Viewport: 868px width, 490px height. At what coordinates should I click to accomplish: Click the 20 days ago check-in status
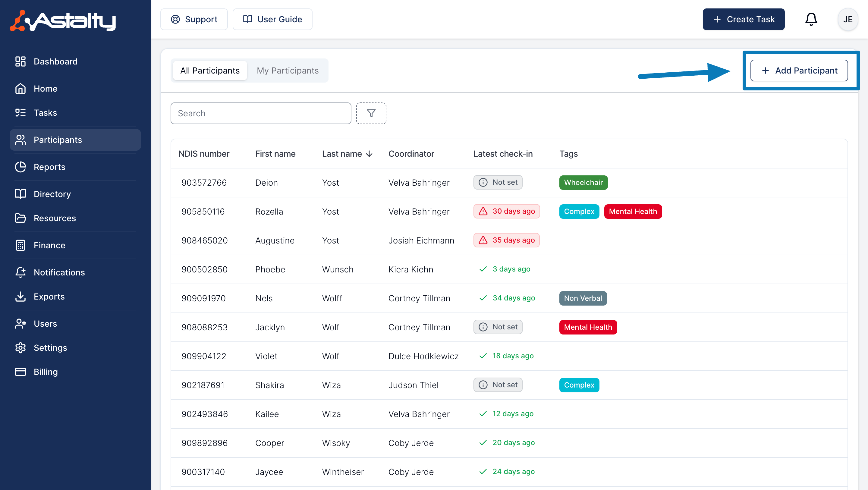507,443
